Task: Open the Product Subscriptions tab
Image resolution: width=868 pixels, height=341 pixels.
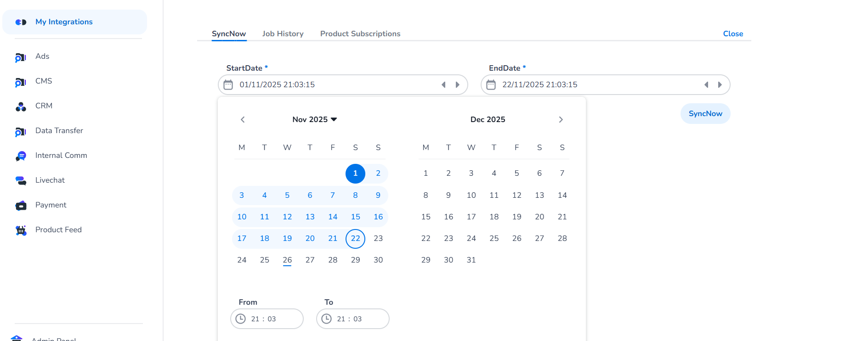Action: (360, 34)
